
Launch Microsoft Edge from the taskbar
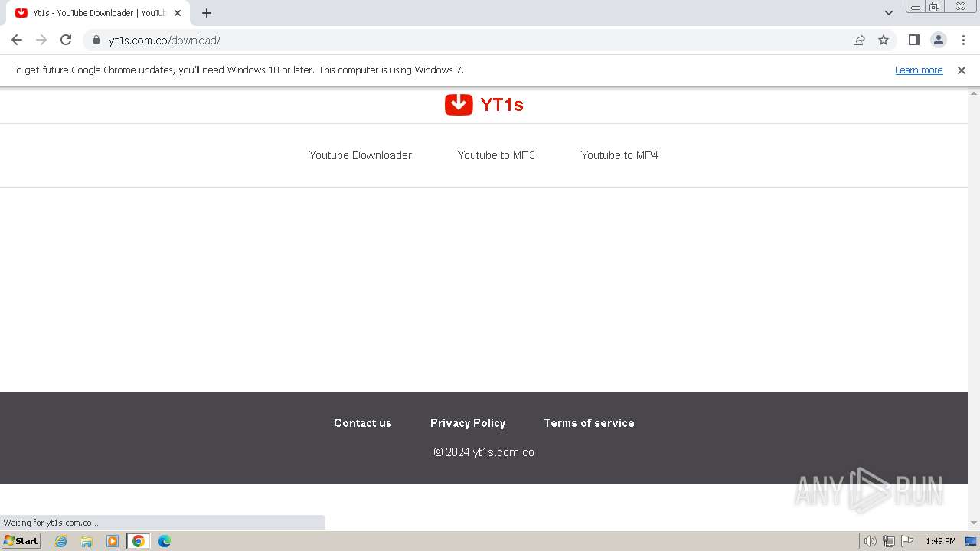(x=165, y=541)
